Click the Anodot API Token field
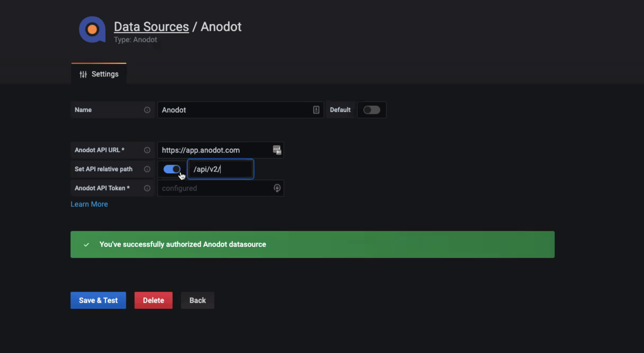The height and width of the screenshot is (353, 644). point(221,188)
